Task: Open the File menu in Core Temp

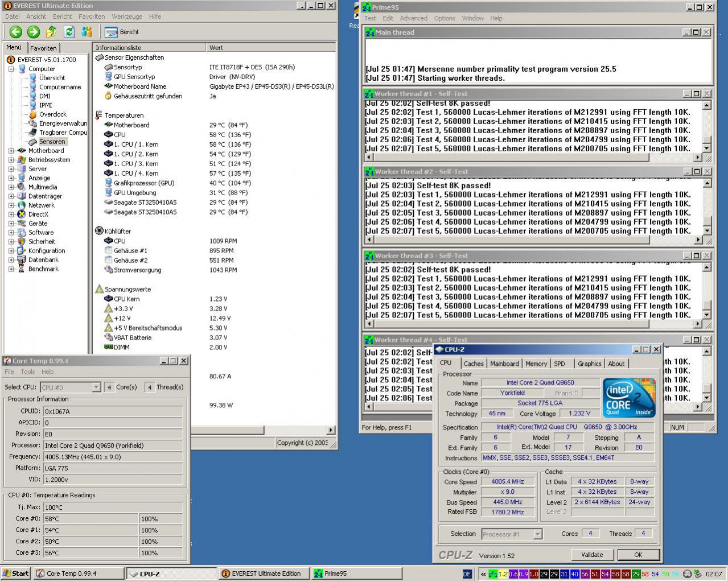Action: [x=9, y=372]
